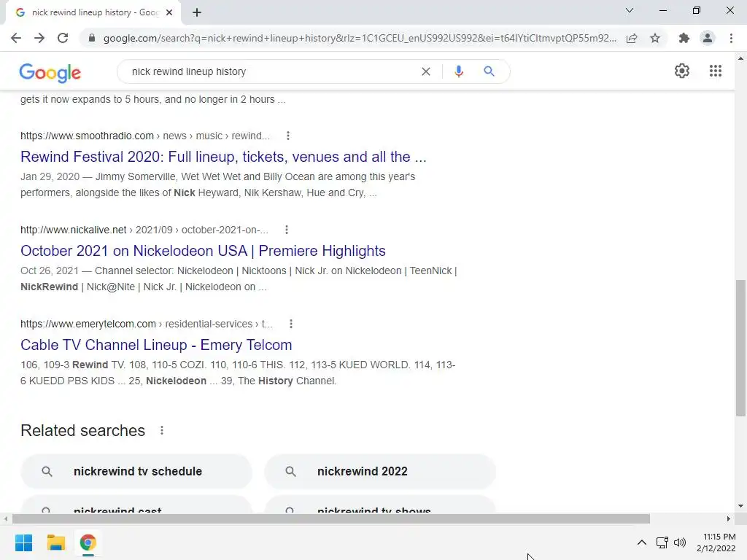The width and height of the screenshot is (747, 560).
Task: Open 'Rewind Festival 2020: Full lineup' result
Action: tap(223, 157)
